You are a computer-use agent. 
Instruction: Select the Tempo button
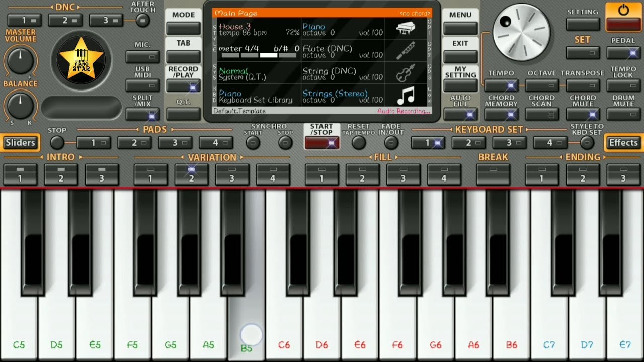tap(501, 85)
